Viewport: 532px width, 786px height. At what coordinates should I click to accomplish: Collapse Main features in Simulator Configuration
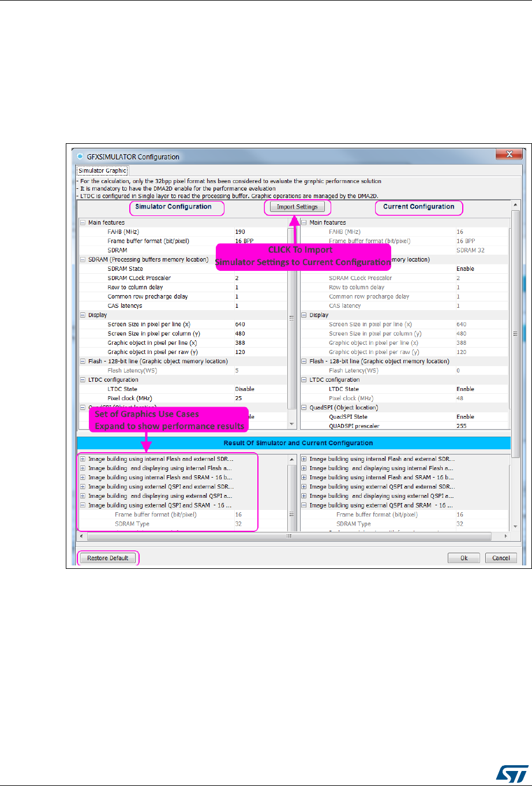point(83,222)
